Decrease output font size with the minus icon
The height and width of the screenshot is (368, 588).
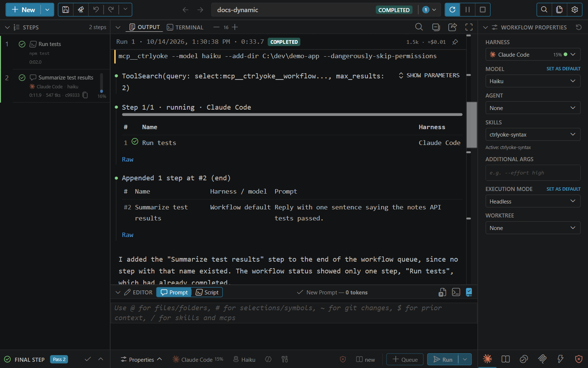point(216,27)
